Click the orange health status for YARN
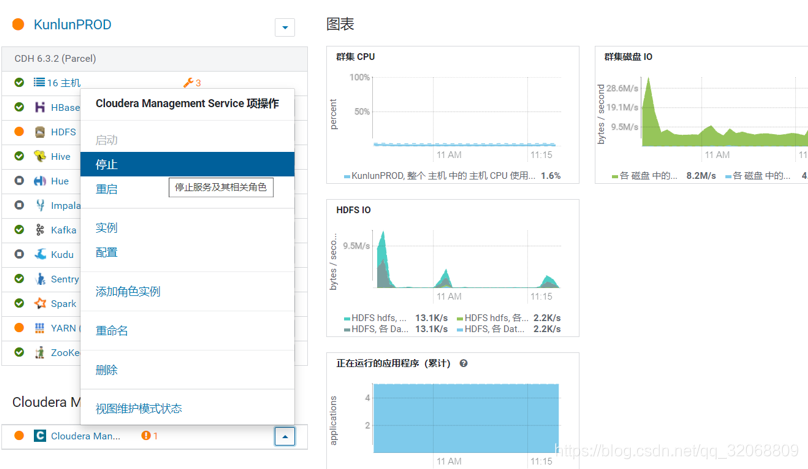This screenshot has width=808, height=469. (x=19, y=327)
